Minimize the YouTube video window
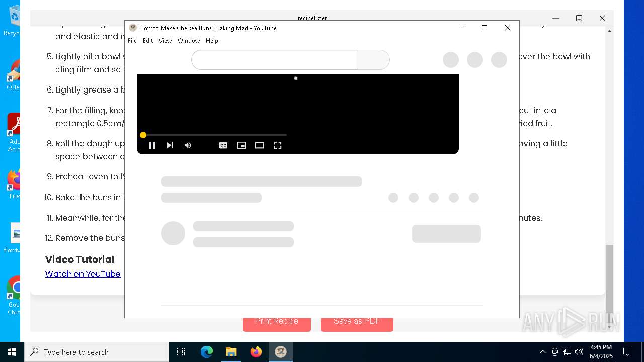The image size is (644, 362). (461, 28)
